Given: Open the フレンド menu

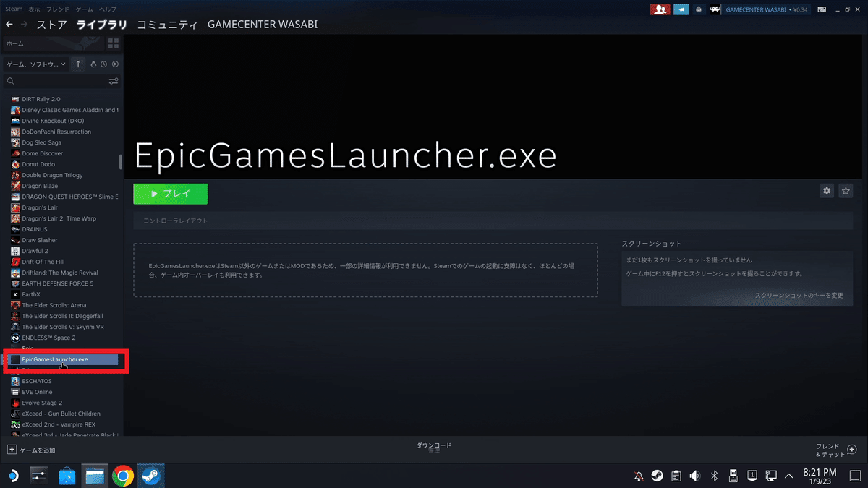Looking at the screenshot, I should [58, 9].
